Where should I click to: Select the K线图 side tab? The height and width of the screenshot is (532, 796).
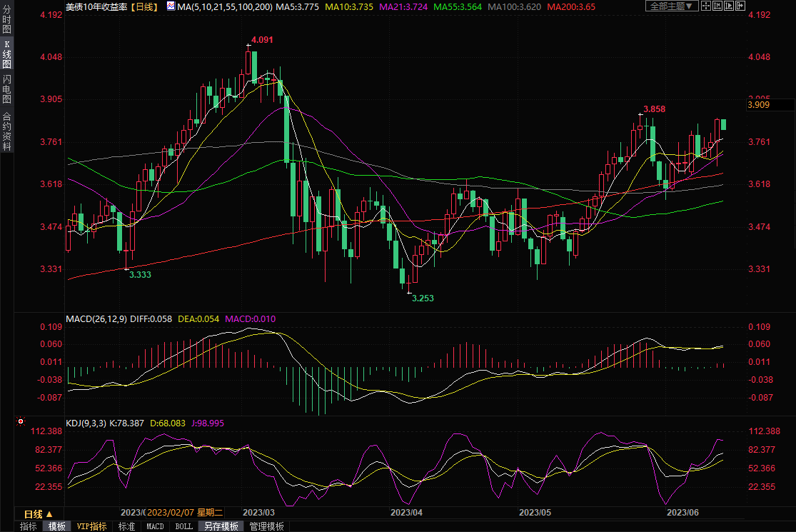[6, 59]
